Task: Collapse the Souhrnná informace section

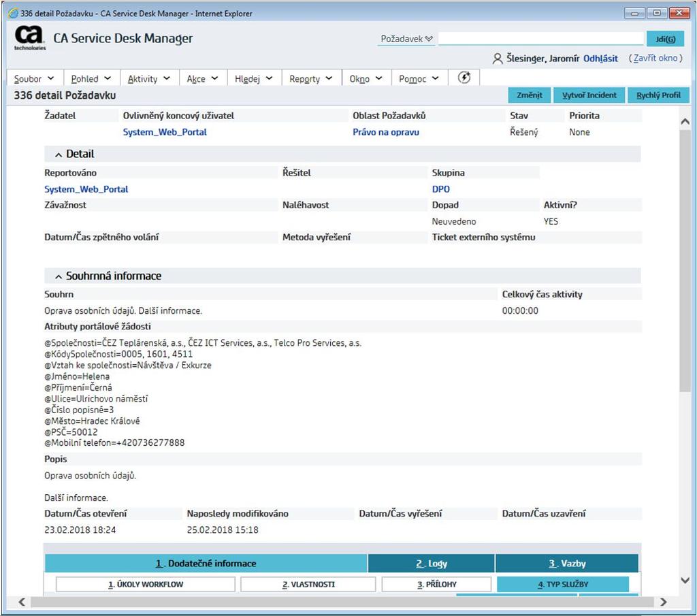Action: (x=59, y=276)
